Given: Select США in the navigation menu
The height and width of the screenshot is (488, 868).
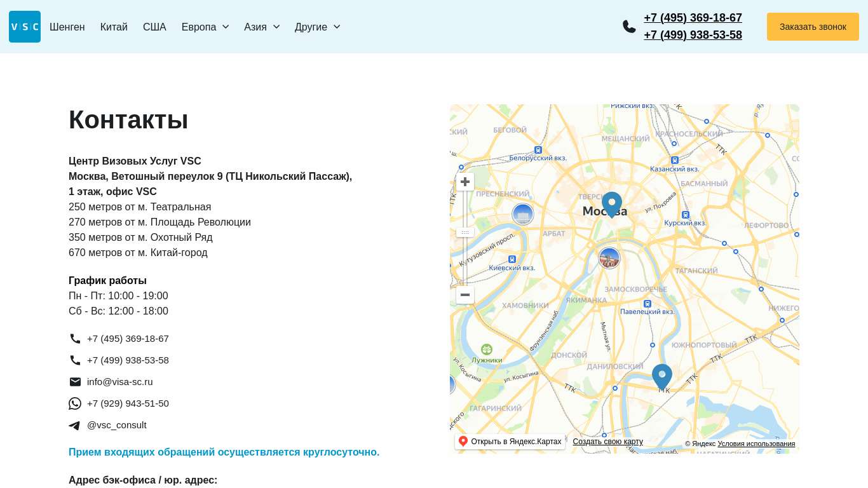Looking at the screenshot, I should [x=154, y=27].
